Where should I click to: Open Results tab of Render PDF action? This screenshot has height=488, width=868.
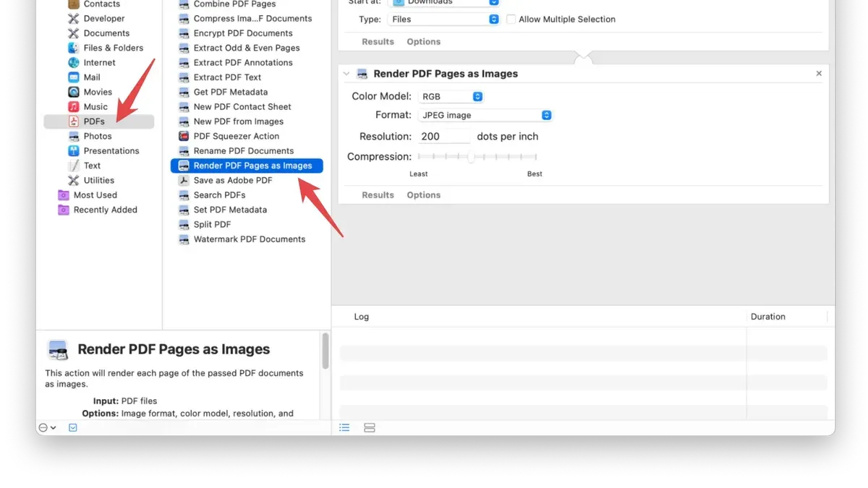tap(378, 195)
